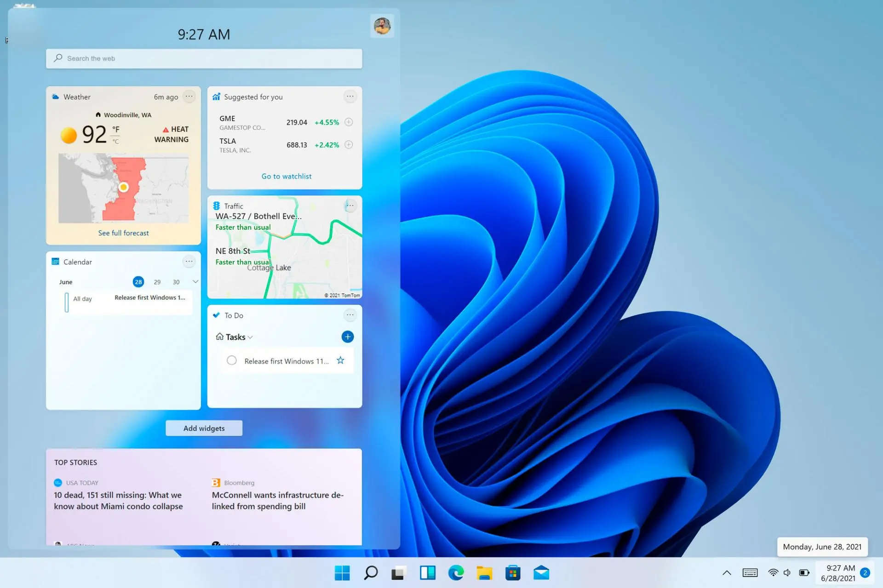Viewport: 883px width, 588px height.
Task: Select June 30 in Calendar widget
Action: (x=176, y=282)
